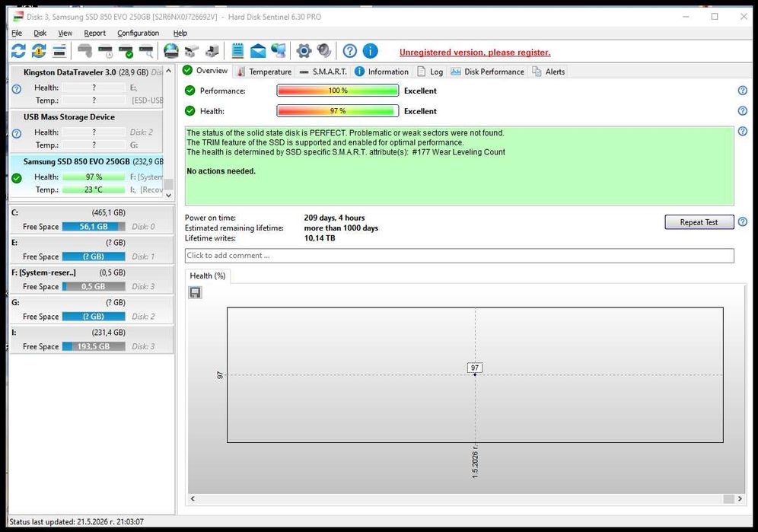Switch to the Disk Performance tab
The image size is (758, 532).
(487, 72)
